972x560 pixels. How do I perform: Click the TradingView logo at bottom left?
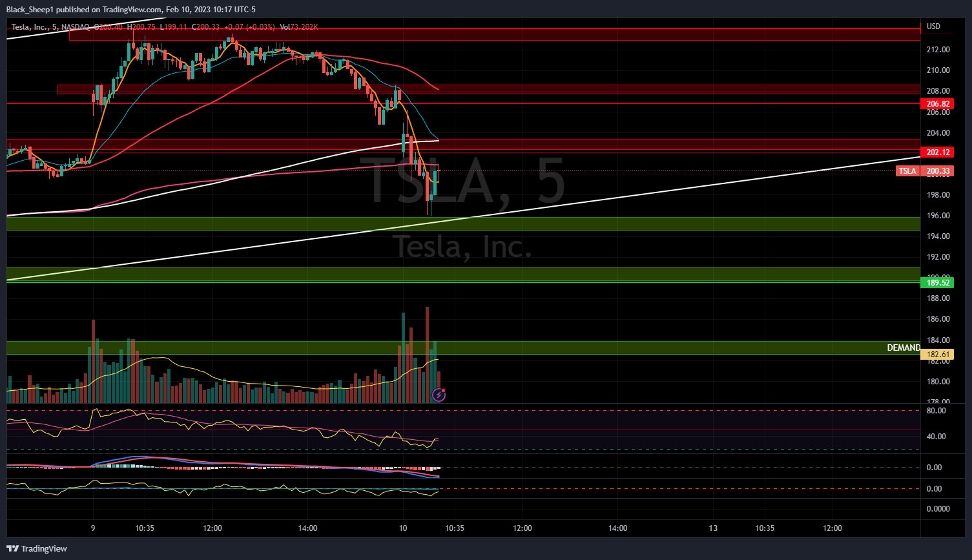37,548
